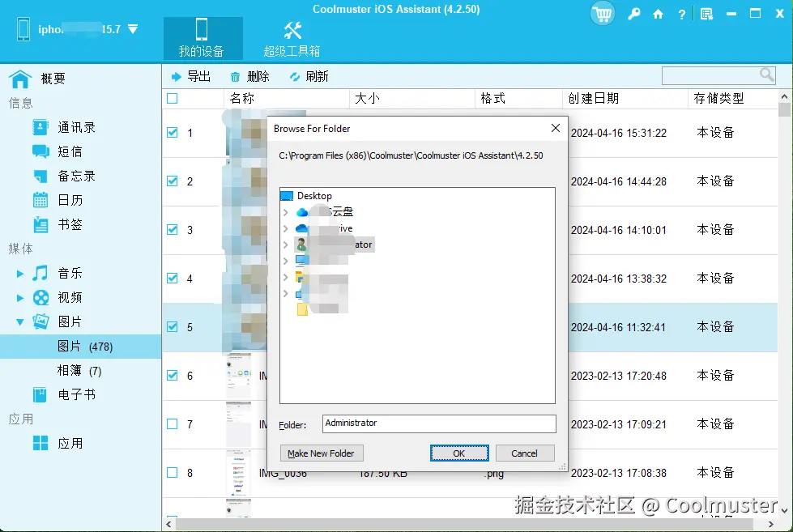
Task: Sort by 大小 column header
Action: tap(412, 98)
